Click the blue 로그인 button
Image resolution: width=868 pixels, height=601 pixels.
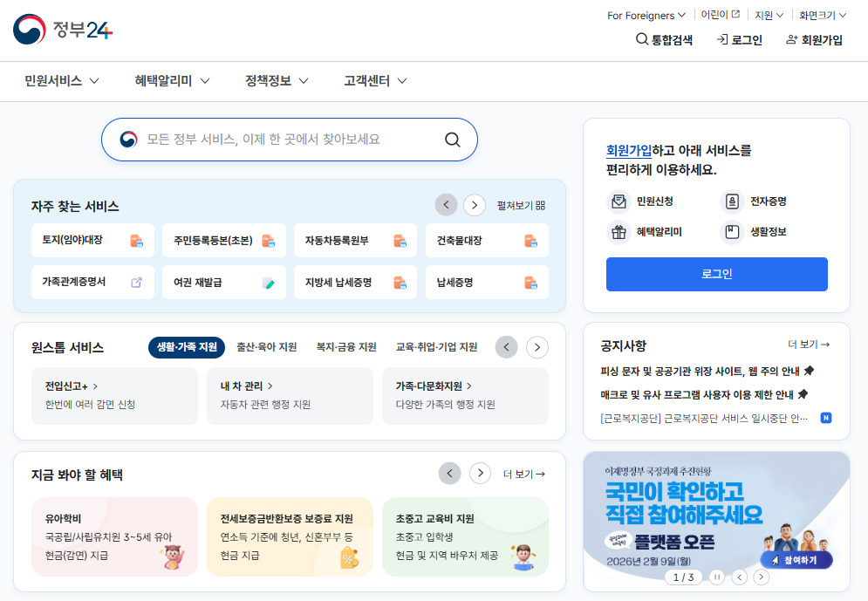pyautogui.click(x=717, y=274)
